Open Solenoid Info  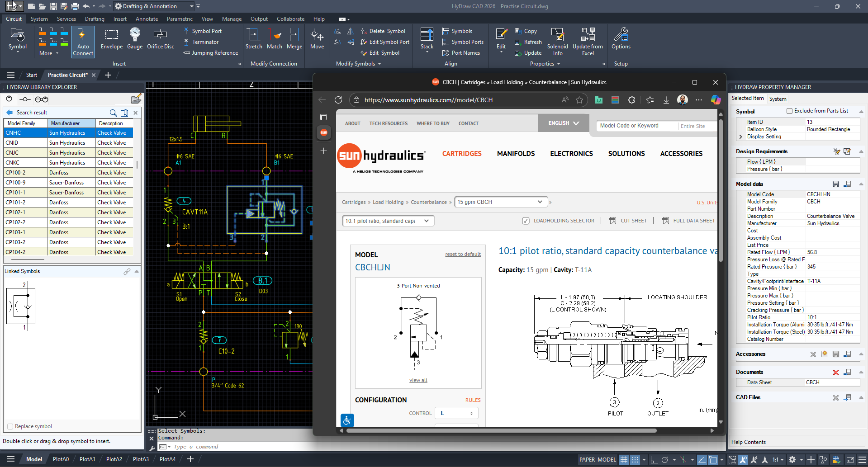[x=558, y=41]
